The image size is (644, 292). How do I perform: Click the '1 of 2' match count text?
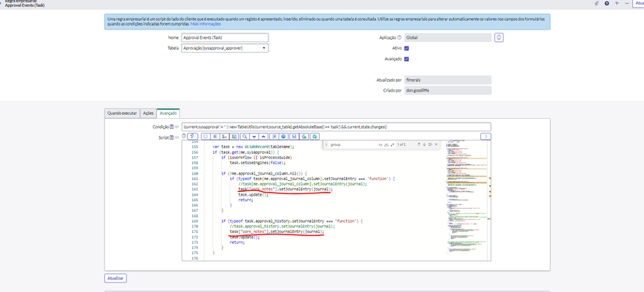pyautogui.click(x=401, y=144)
